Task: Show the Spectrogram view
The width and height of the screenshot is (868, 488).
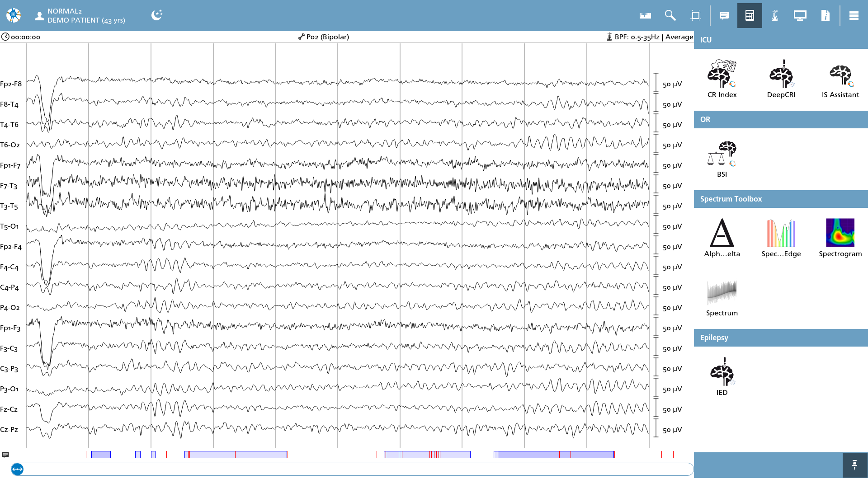Action: pyautogui.click(x=840, y=238)
